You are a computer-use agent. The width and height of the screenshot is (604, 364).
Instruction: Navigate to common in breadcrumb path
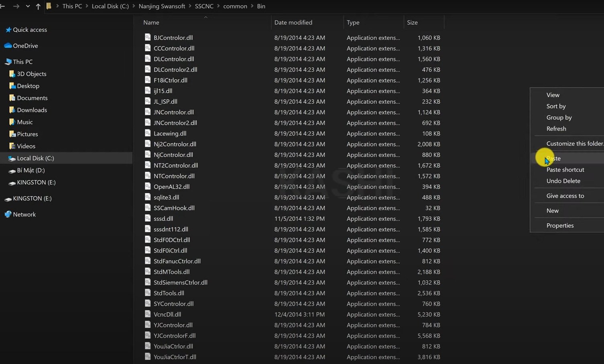[235, 6]
